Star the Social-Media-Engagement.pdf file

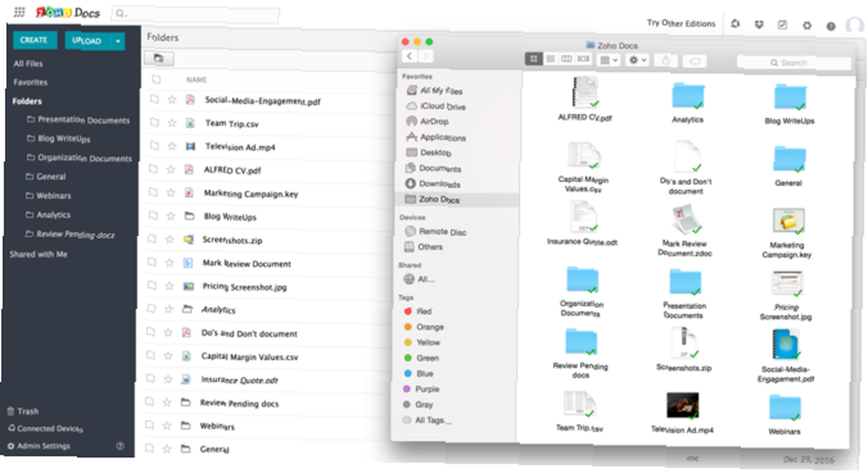coord(172,100)
